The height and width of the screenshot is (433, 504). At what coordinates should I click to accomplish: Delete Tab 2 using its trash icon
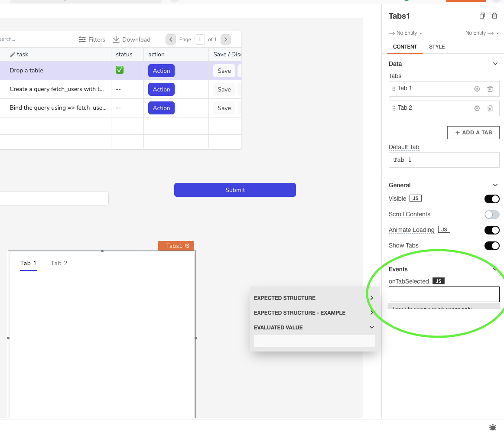click(490, 108)
